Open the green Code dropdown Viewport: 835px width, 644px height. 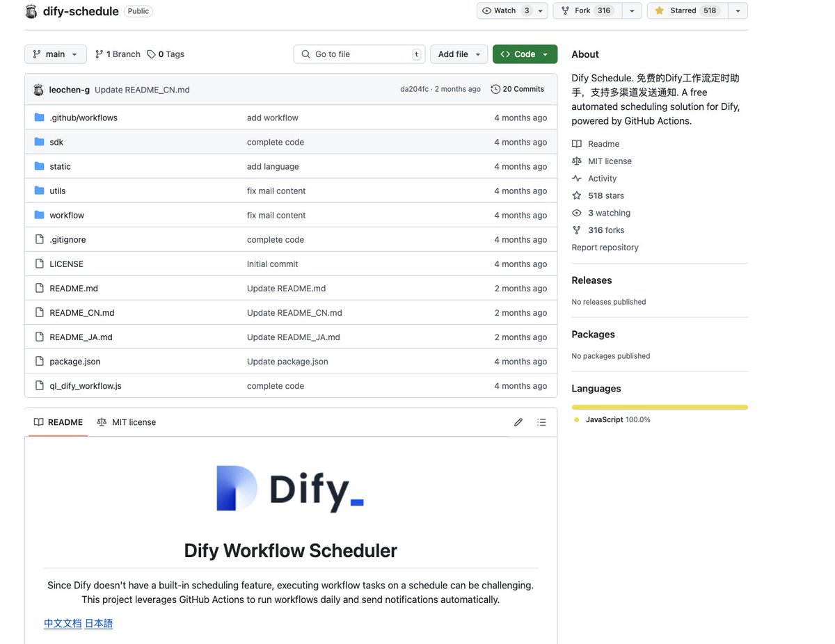(x=525, y=54)
